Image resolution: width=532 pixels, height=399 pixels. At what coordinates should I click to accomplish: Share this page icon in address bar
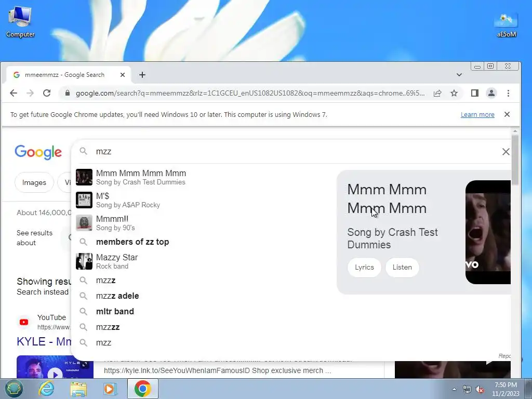point(437,93)
